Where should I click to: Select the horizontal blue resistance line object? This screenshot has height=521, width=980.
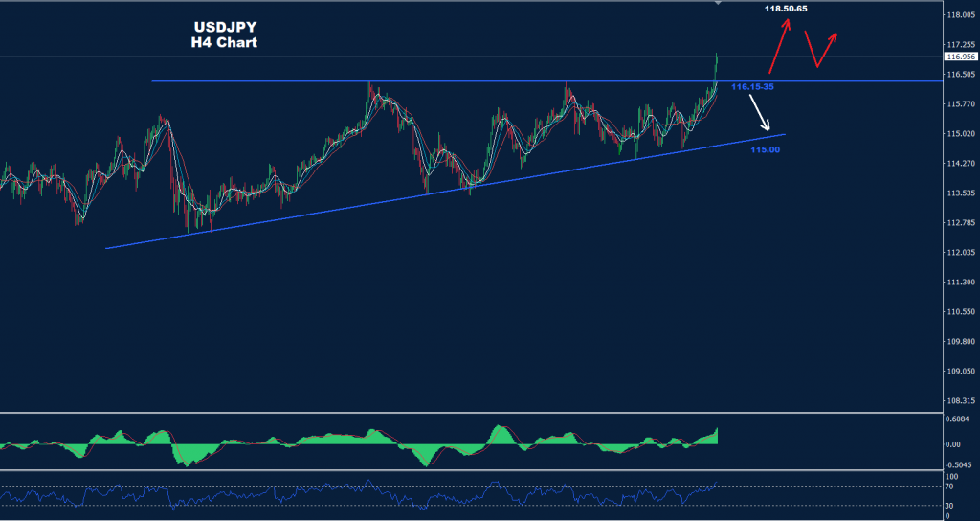pos(546,81)
